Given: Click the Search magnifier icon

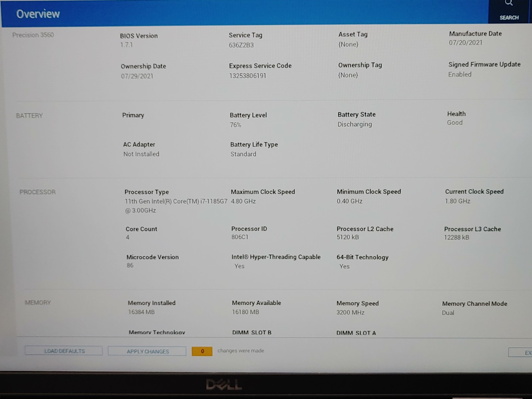Looking at the screenshot, I should [509, 4].
